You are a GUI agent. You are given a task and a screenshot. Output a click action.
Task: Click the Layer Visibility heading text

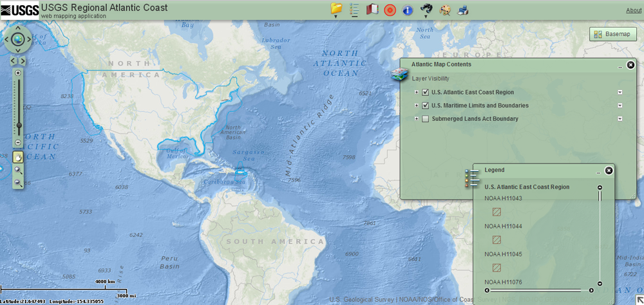pyautogui.click(x=430, y=79)
